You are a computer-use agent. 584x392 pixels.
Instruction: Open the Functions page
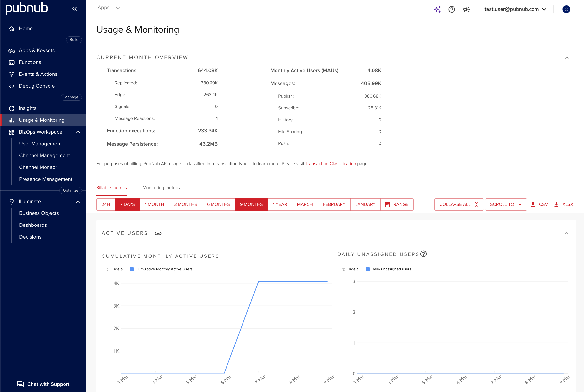click(x=30, y=62)
